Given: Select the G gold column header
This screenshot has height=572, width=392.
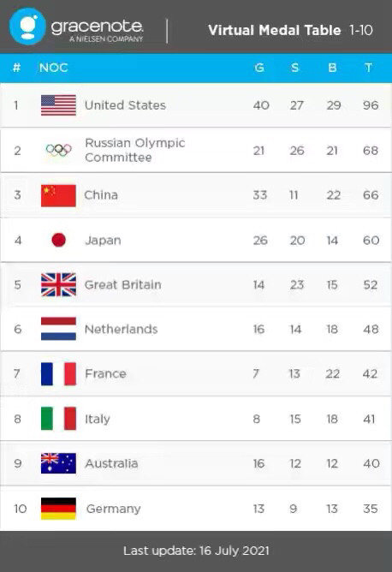Looking at the screenshot, I should [x=259, y=68].
